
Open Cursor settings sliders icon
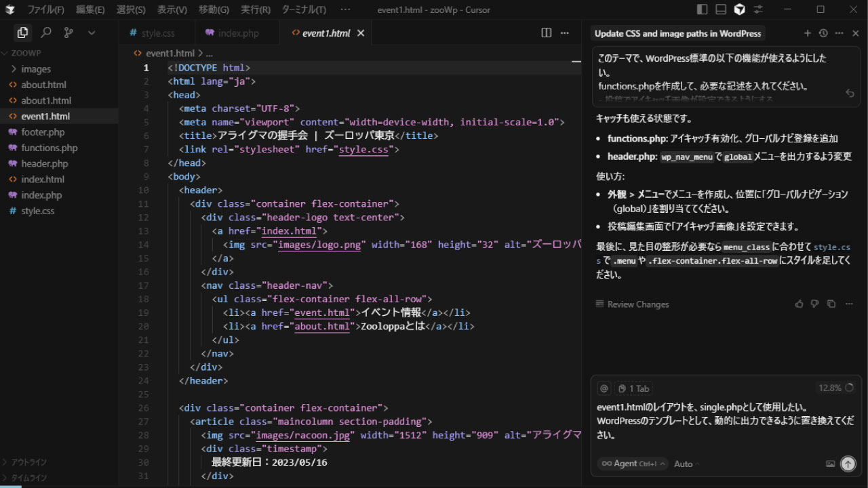758,9
